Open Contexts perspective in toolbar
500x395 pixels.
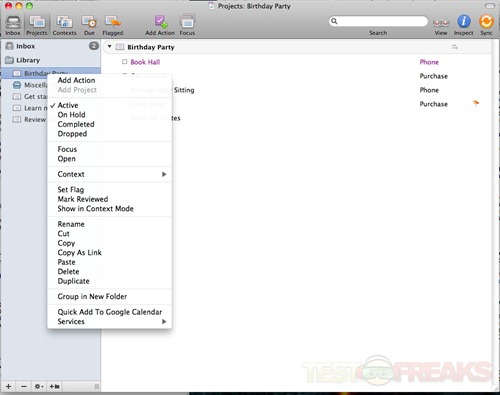click(x=64, y=25)
